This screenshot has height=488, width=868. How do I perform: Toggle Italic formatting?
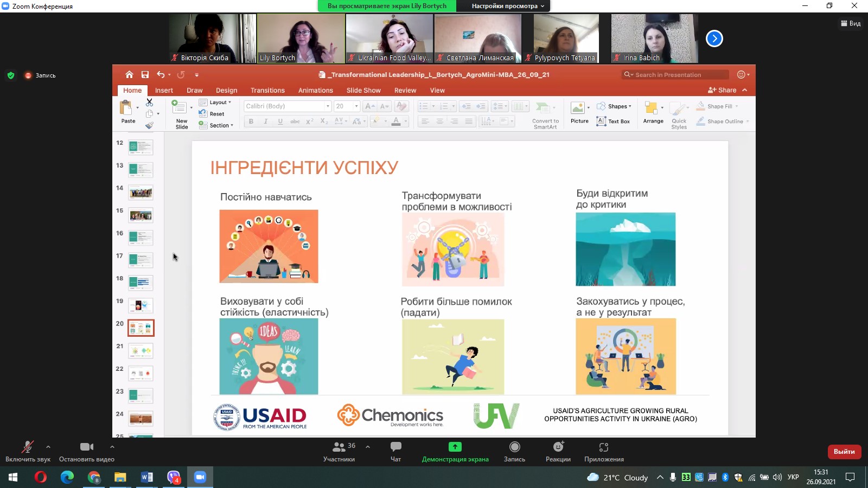266,121
